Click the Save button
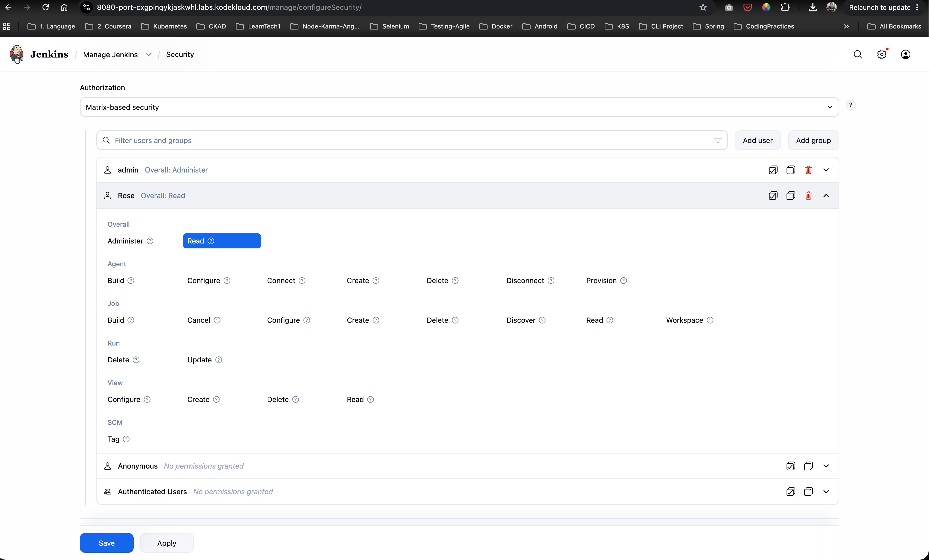Image resolution: width=929 pixels, height=560 pixels. pyautogui.click(x=107, y=543)
